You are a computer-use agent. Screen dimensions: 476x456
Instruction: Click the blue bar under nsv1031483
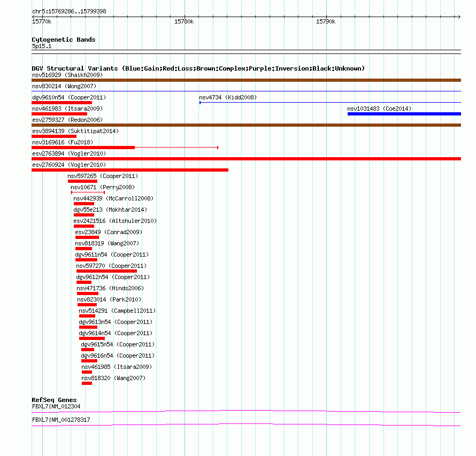[x=404, y=114]
